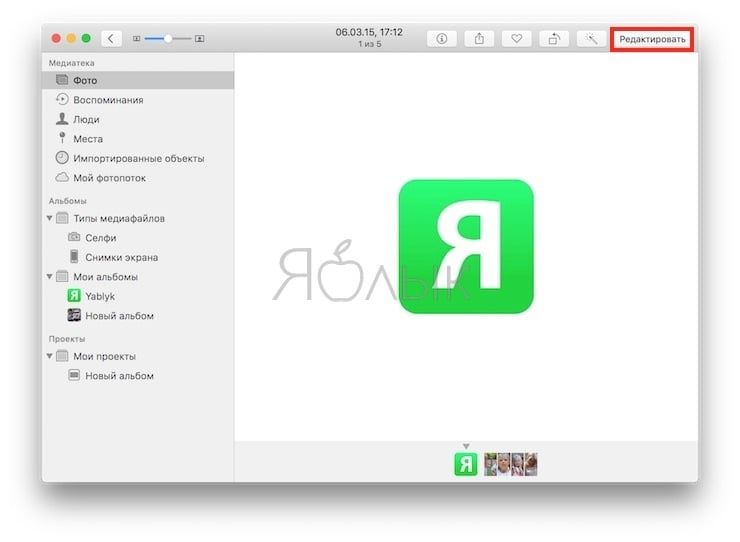Viewport: 740px width, 542px height.
Task: Click the small thumbnail zoom-out icon
Action: (x=136, y=39)
